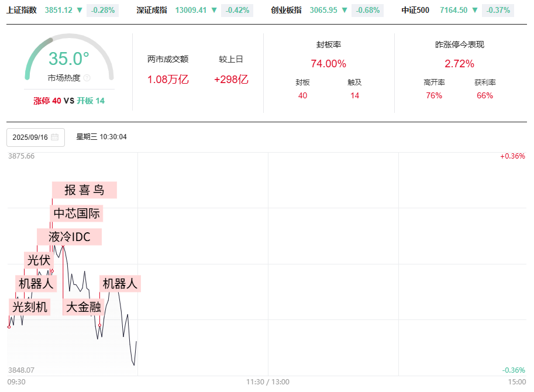Select the 创业板指 index label
Viewport: 534px width, 392px height.
[x=287, y=10]
